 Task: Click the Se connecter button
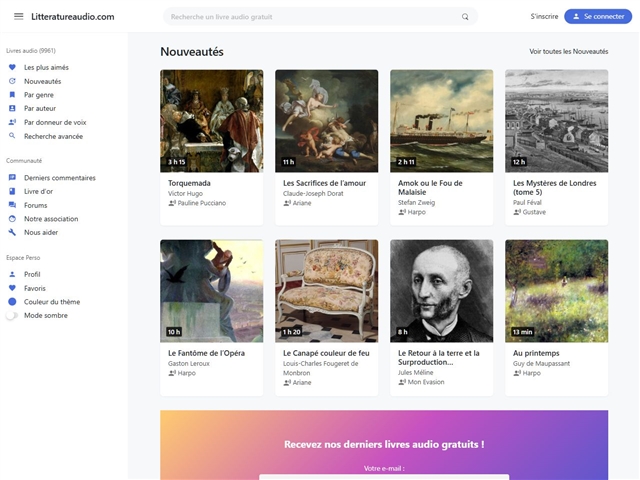coord(598,17)
